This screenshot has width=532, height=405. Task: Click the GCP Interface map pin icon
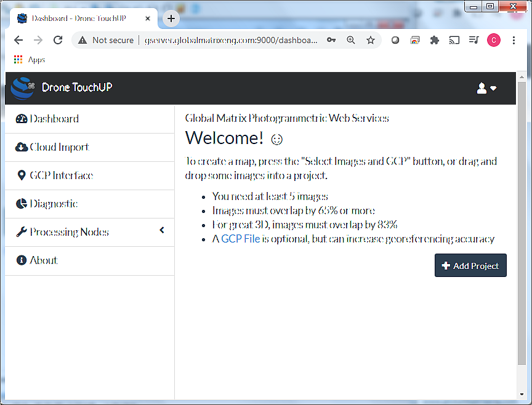22,176
